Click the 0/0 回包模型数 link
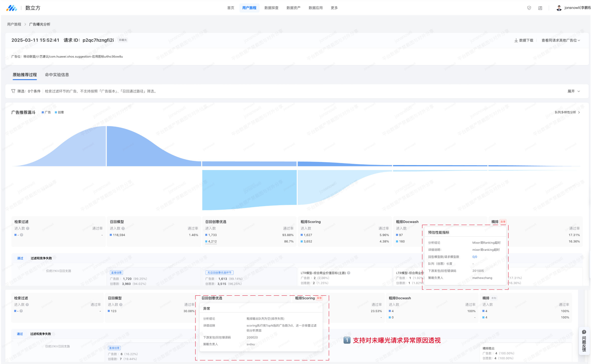The image size is (591, 364). point(475,257)
